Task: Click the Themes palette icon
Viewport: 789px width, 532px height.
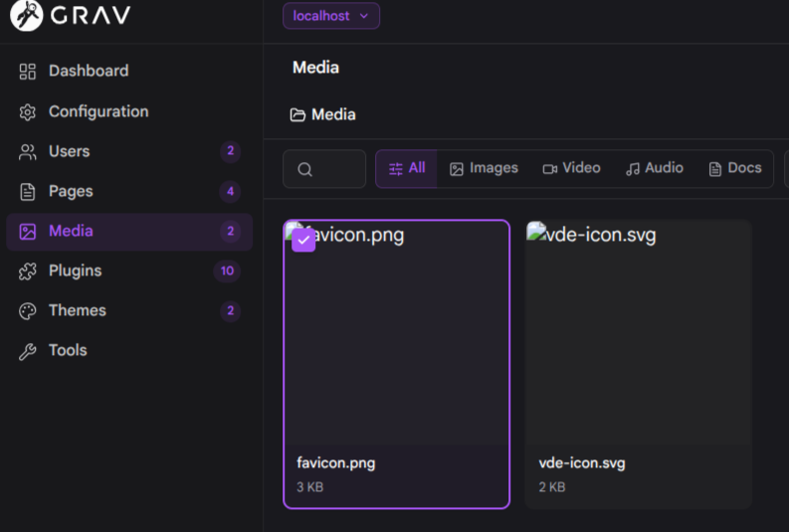Action: click(28, 311)
